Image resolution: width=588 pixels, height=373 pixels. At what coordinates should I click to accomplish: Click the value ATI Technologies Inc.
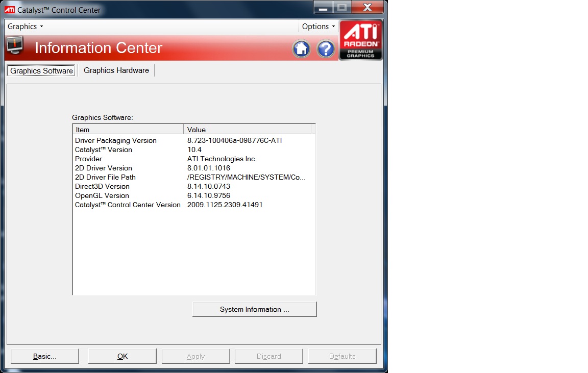coord(222,159)
